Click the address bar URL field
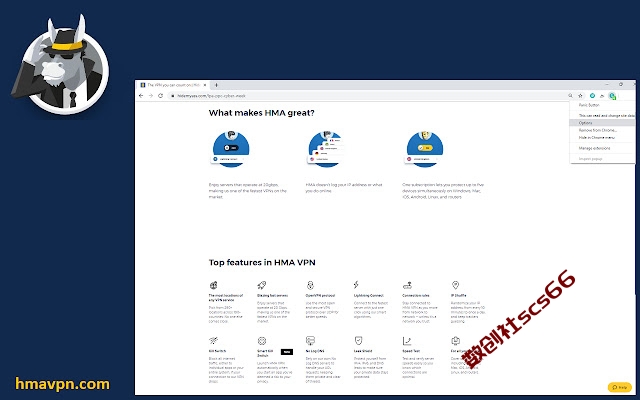The image size is (640, 400). 367,96
